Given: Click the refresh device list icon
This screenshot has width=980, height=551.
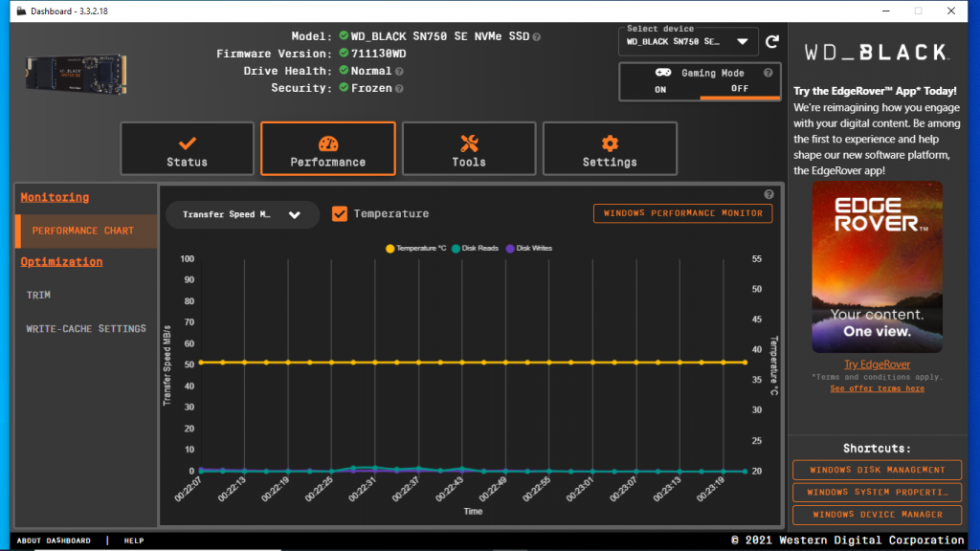Looking at the screenshot, I should coord(772,42).
